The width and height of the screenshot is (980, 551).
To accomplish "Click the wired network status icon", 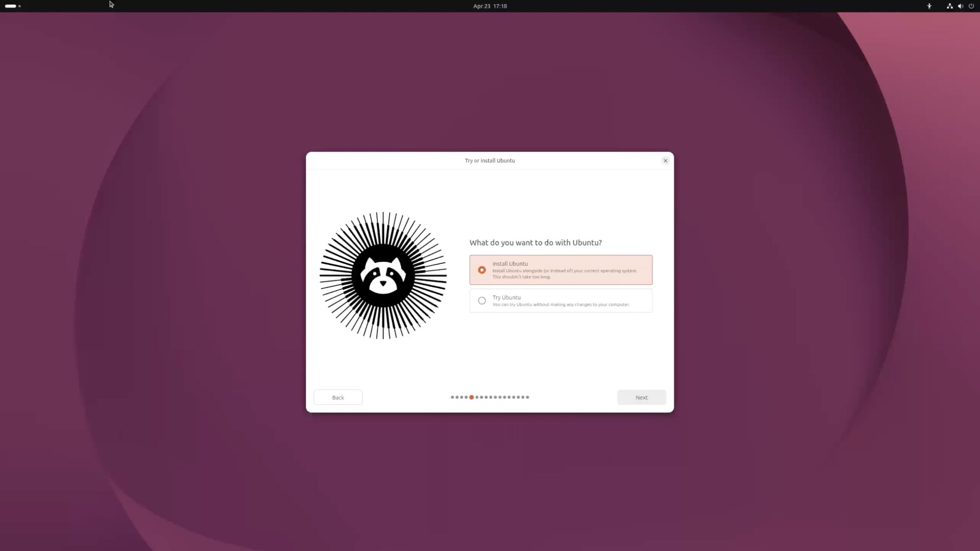I will coord(949,6).
